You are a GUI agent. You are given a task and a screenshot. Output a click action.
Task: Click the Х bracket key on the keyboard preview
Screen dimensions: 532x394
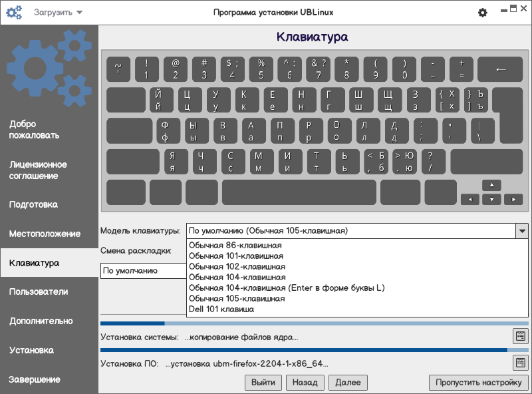[447, 100]
